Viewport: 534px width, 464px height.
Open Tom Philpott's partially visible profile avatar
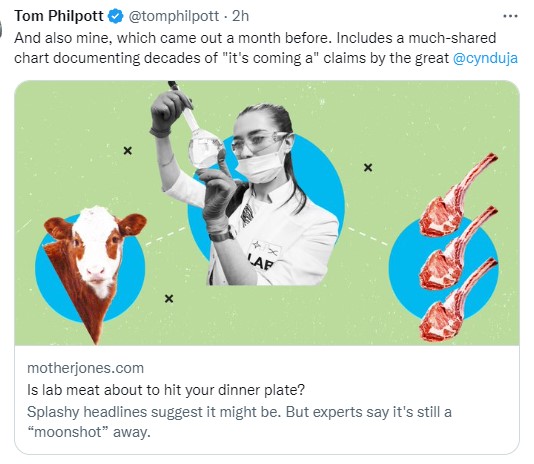tap(1, 29)
